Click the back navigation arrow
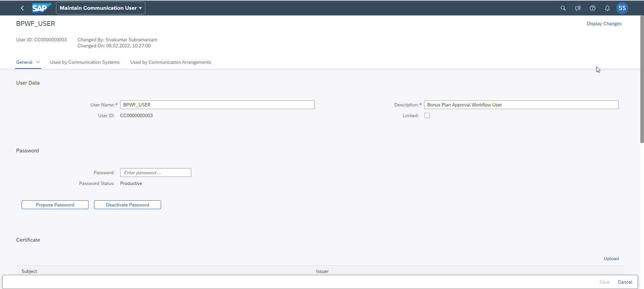The image size is (644, 289). pyautogui.click(x=22, y=8)
